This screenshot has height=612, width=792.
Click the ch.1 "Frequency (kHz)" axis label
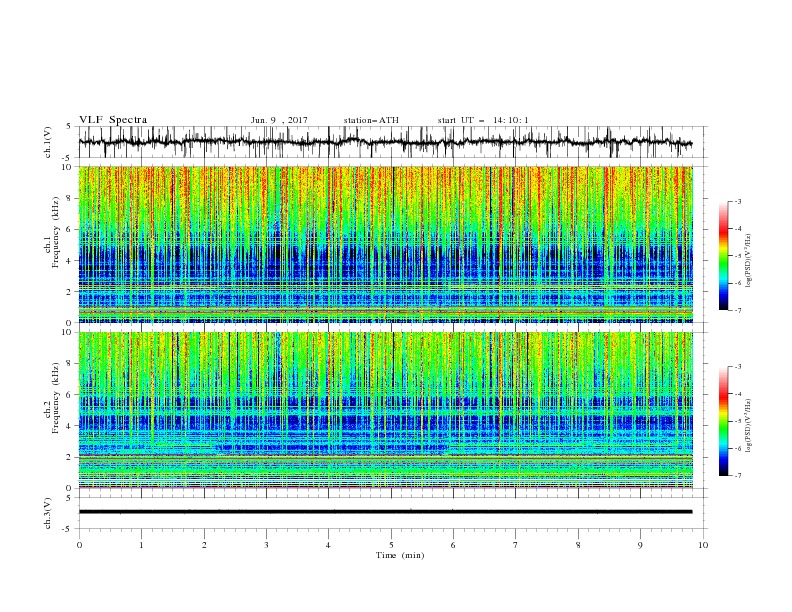click(56, 232)
